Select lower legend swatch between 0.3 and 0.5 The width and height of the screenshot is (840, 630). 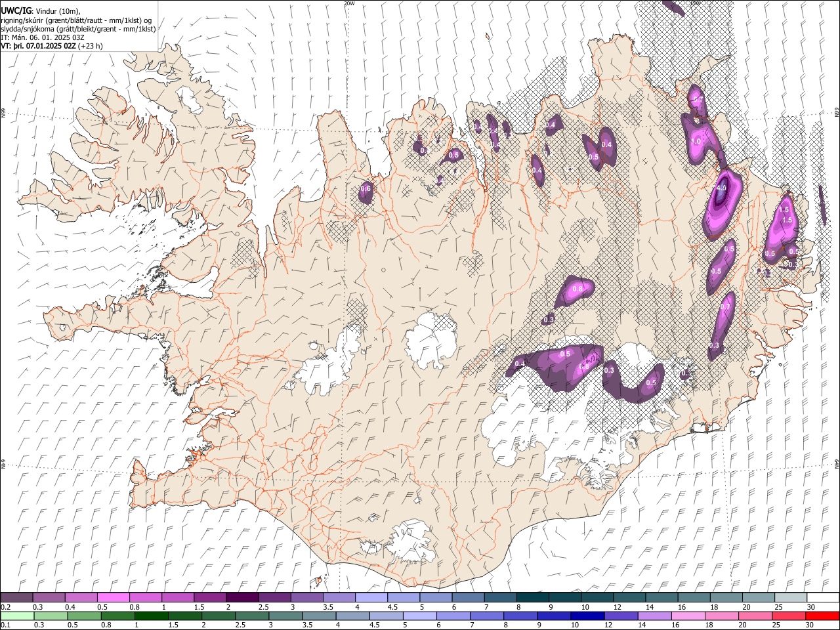pos(49,616)
